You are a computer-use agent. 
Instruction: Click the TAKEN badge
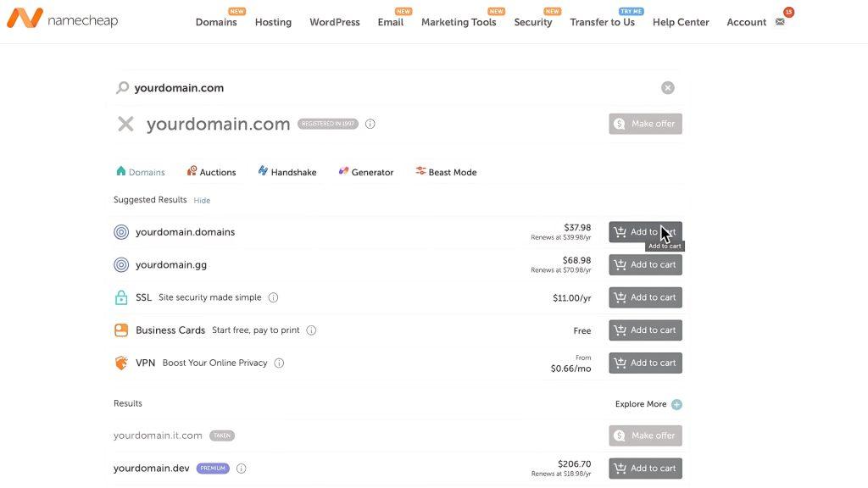tap(221, 435)
